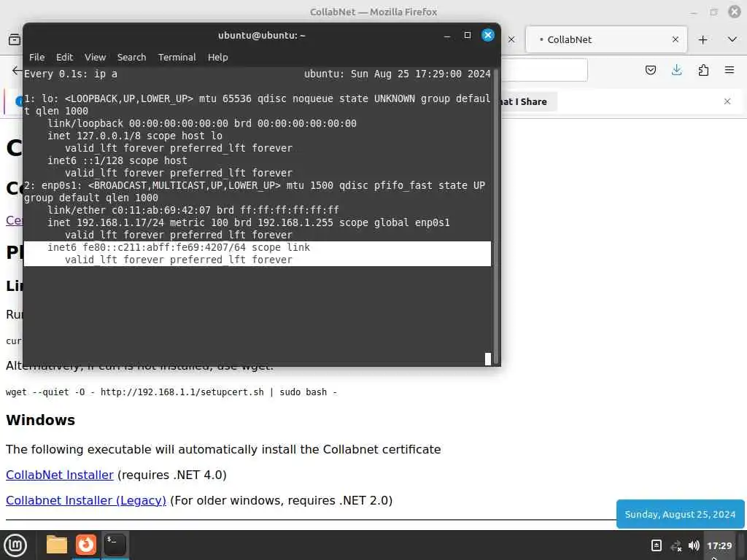Close the partially hidden Firefox tab
This screenshot has width=747, height=560.
(x=511, y=39)
